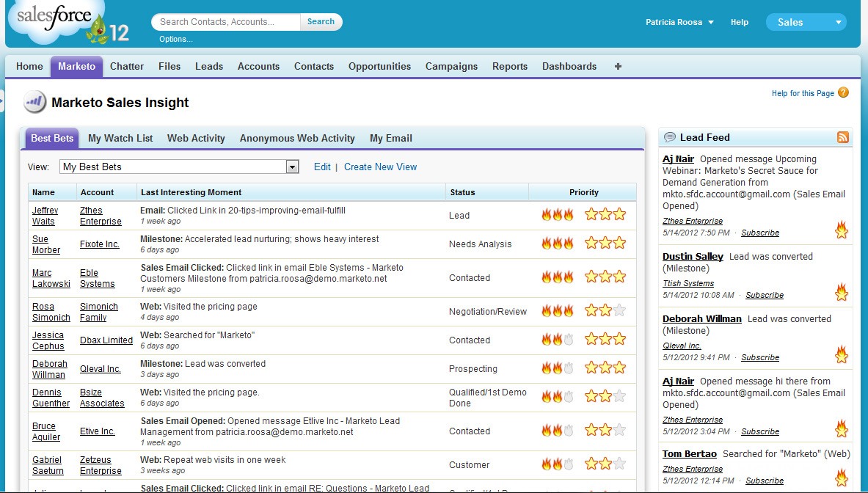
Task: Switch to Anonymous Web Activity tab
Action: click(297, 139)
